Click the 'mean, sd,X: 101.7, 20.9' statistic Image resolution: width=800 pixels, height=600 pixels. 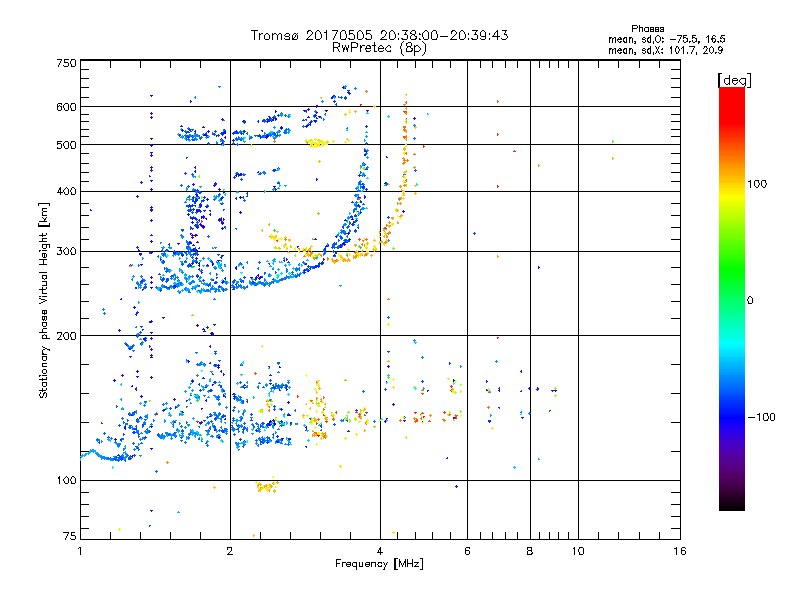click(665, 50)
